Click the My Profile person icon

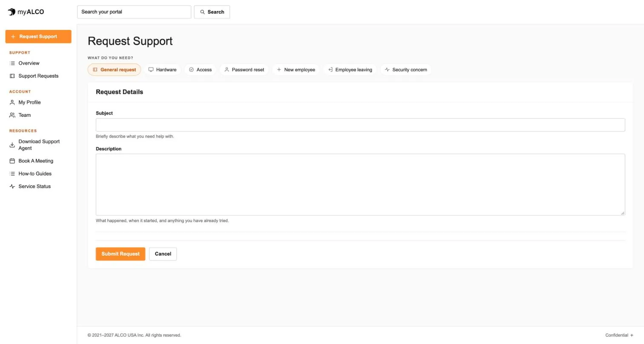[12, 102]
